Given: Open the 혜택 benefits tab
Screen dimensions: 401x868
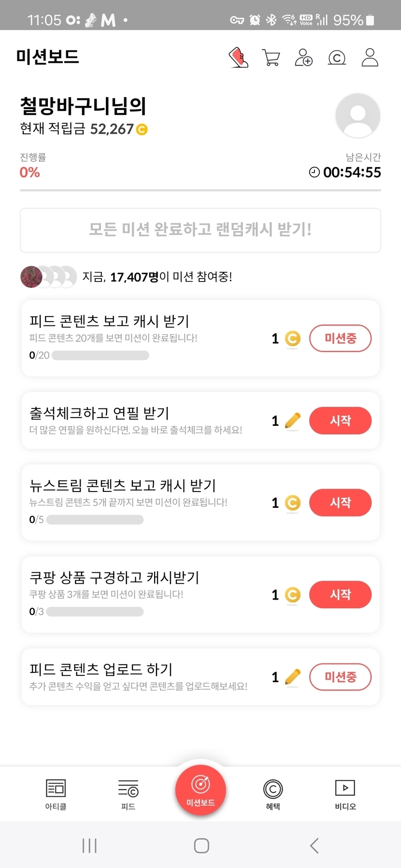Looking at the screenshot, I should (x=273, y=794).
